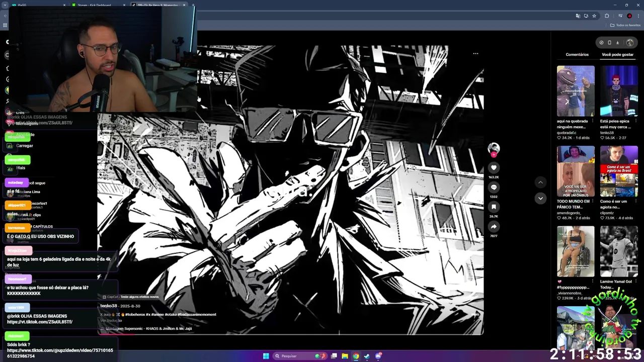Click the upzidedwn video link in chat
The image size is (644, 362).
pyautogui.click(x=60, y=353)
